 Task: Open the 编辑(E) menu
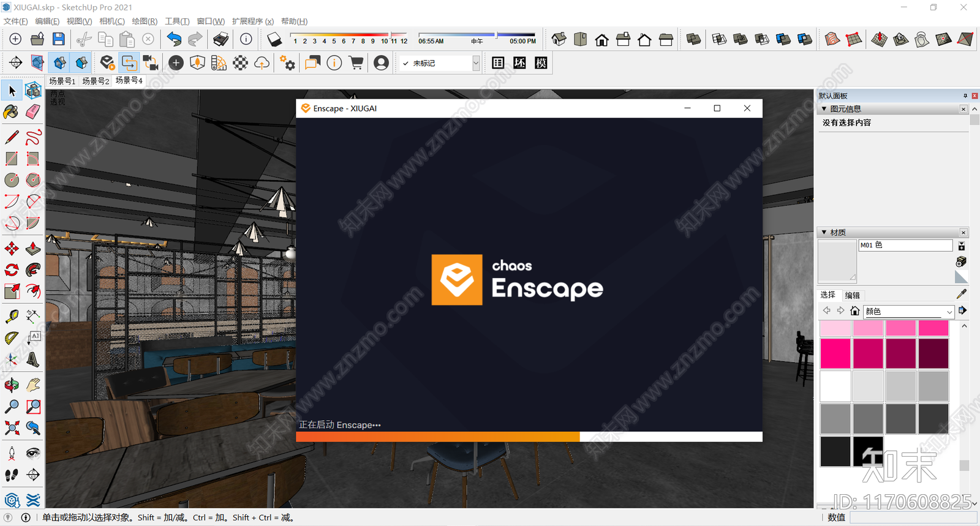click(x=47, y=21)
